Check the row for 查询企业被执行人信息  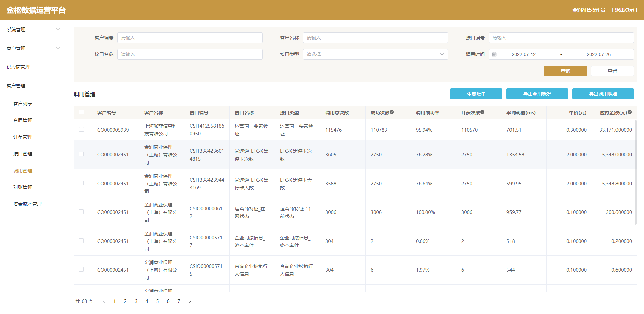81,269
